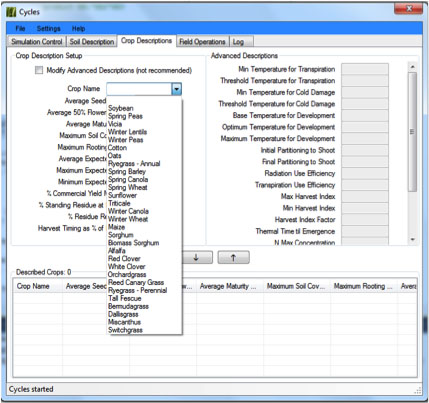Select Tall Fescue crop option
The height and width of the screenshot is (403, 429).
(x=125, y=298)
